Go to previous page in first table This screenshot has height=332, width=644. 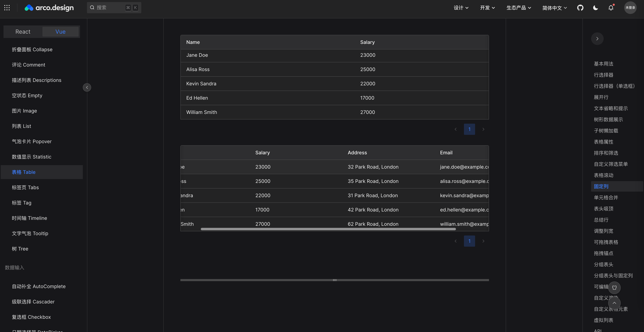pos(455,129)
